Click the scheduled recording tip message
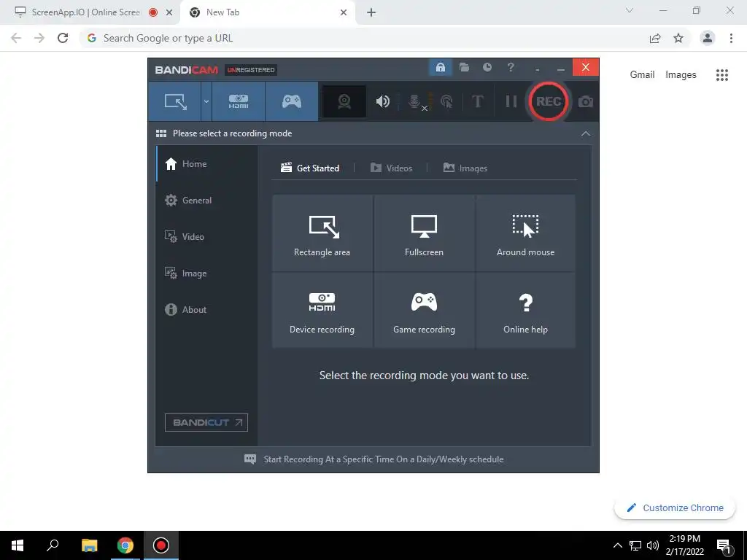This screenshot has width=747, height=560. tap(374, 459)
